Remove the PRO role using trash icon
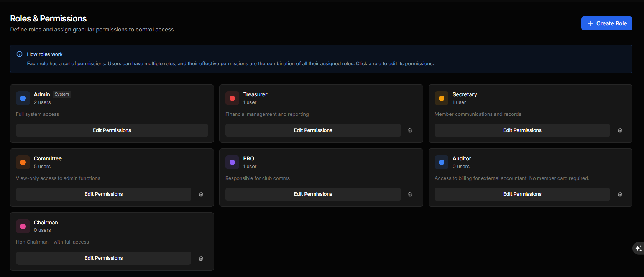The width and height of the screenshot is (644, 277). point(410,195)
